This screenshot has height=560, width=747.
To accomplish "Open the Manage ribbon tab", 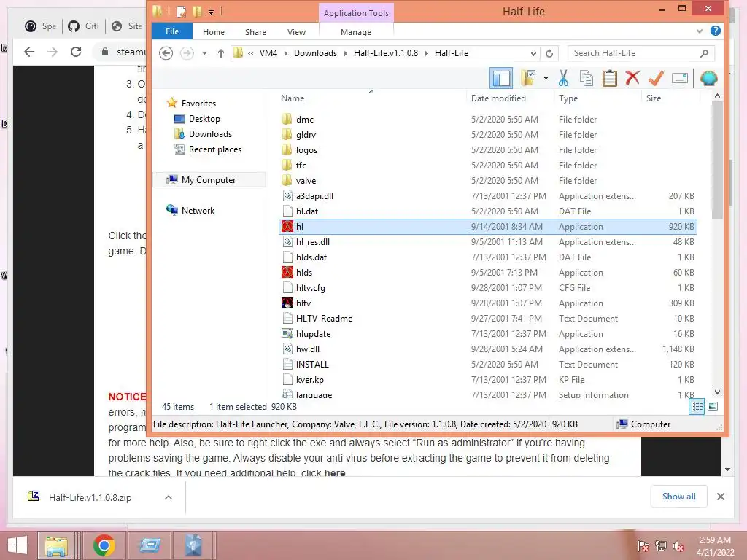I will pos(356,32).
